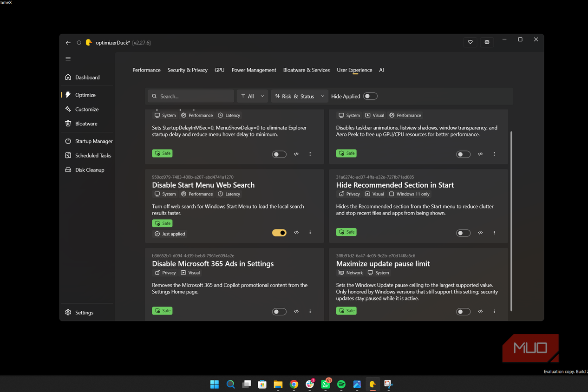Screen dimensions: 588x392
Task: Collapse the sidebar with hamburger menu
Action: pyautogui.click(x=68, y=59)
